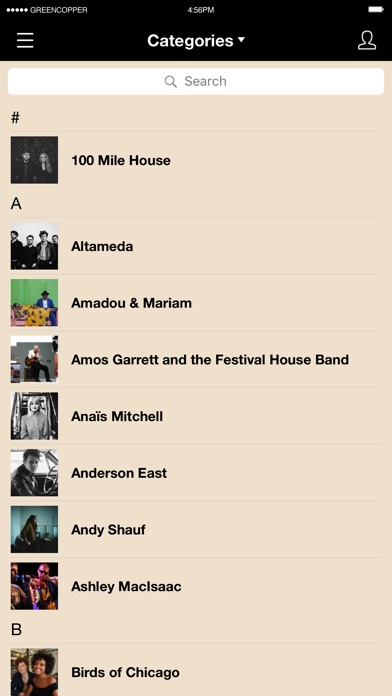
Task: Open the Categories title menu
Action: (x=190, y=41)
